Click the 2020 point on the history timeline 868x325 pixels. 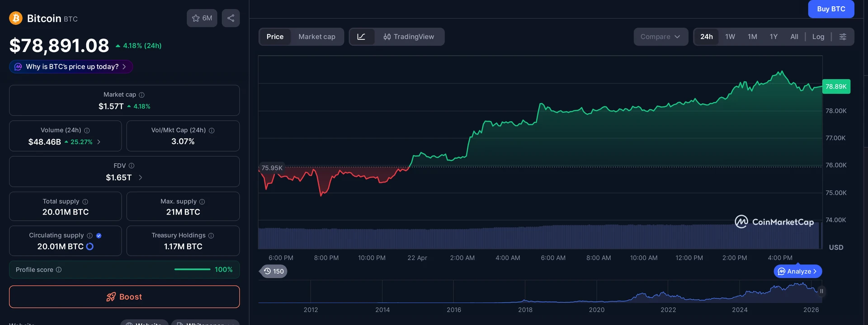pyautogui.click(x=596, y=310)
